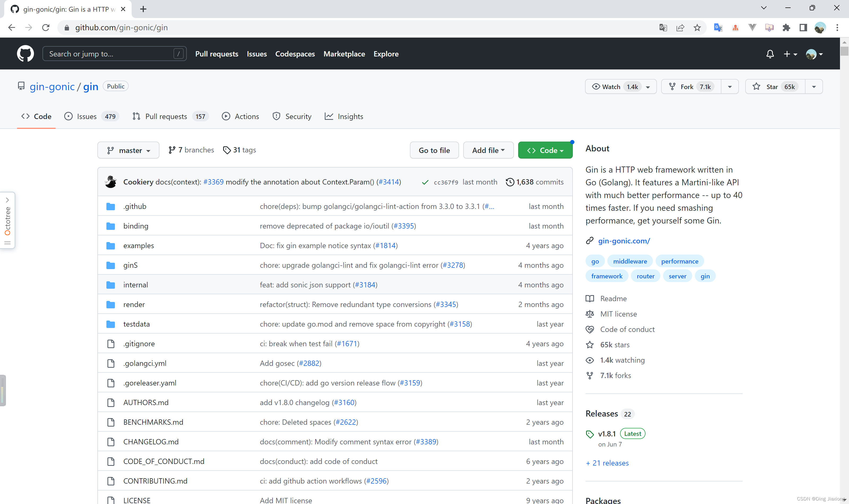Open the Add file dropdown
The width and height of the screenshot is (849, 504).
click(x=488, y=150)
